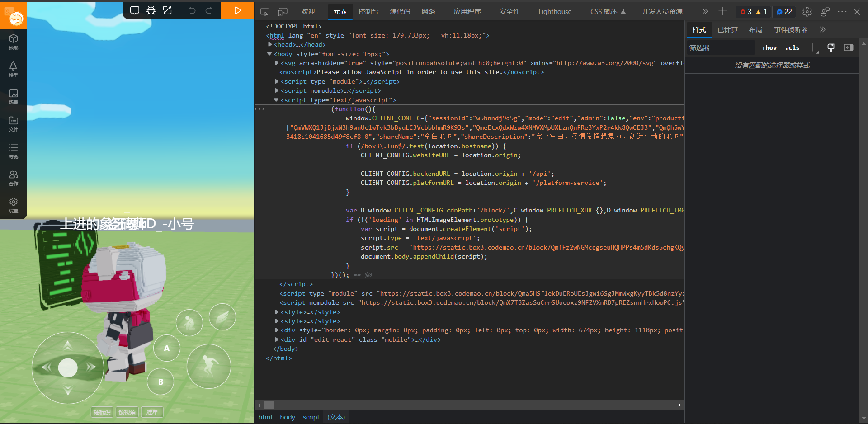Switch to the 开发人员资源 tab
Viewport: 868px width, 424px height.
pos(662,12)
